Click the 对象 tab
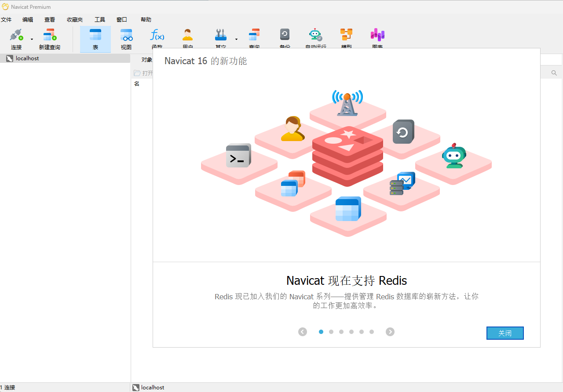 pyautogui.click(x=146, y=60)
